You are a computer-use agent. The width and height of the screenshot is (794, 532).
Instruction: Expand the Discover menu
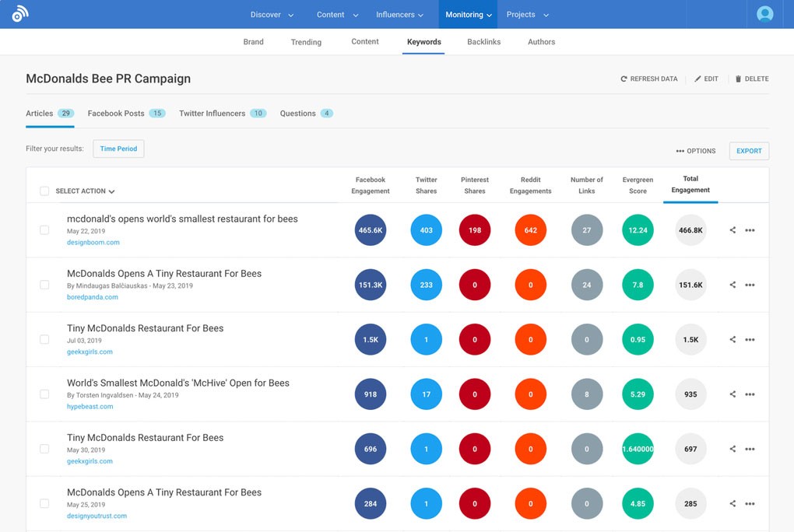272,15
